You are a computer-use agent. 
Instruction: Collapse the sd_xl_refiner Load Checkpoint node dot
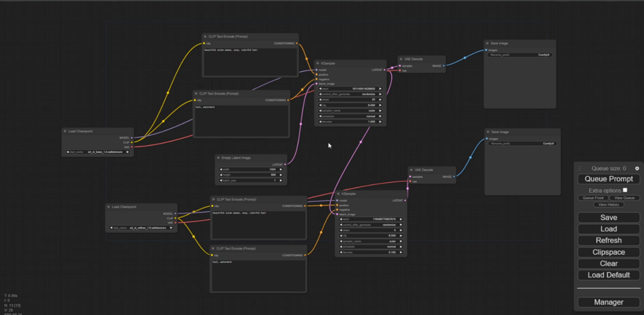click(x=109, y=207)
